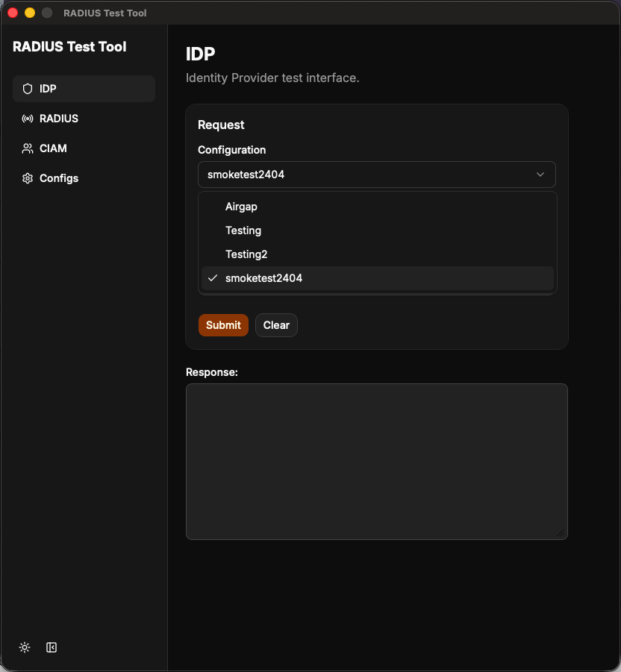Clear the request form

click(276, 325)
